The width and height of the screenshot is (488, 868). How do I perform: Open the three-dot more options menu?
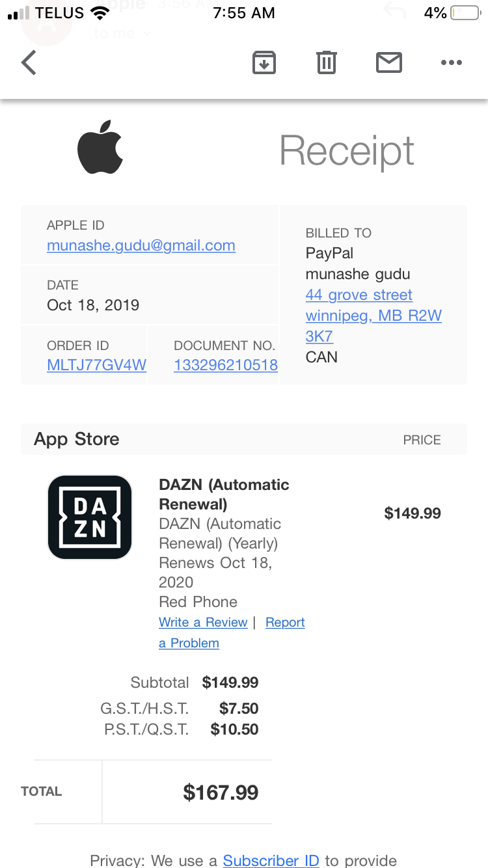pyautogui.click(x=451, y=63)
